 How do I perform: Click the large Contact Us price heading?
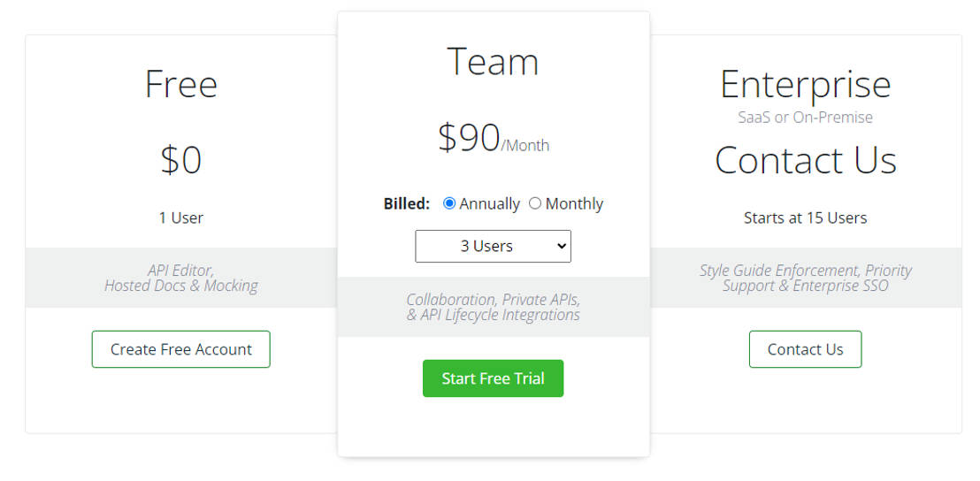pyautogui.click(x=805, y=160)
